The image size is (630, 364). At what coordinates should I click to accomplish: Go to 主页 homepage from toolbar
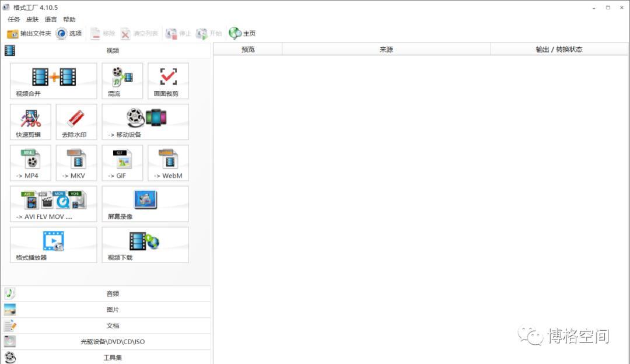pyautogui.click(x=242, y=33)
